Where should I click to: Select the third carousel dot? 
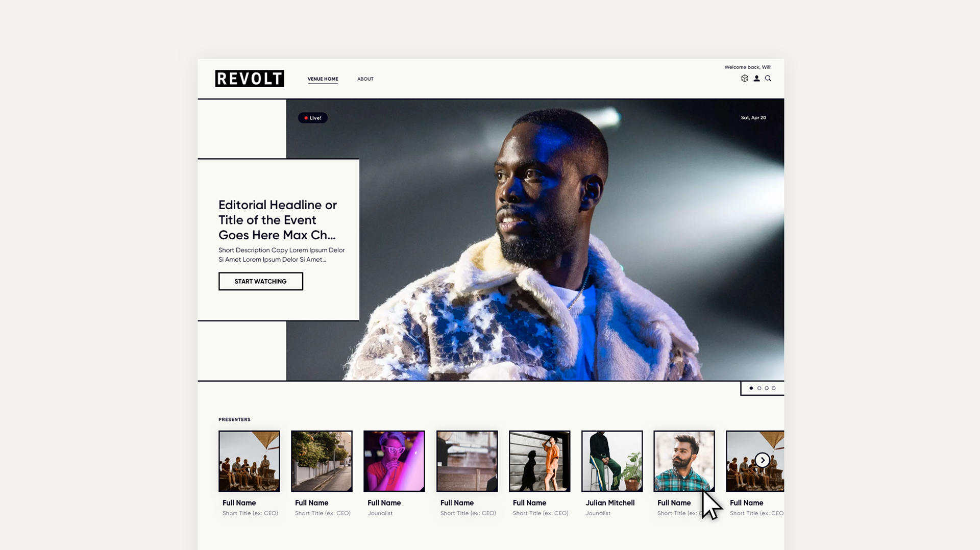[767, 388]
